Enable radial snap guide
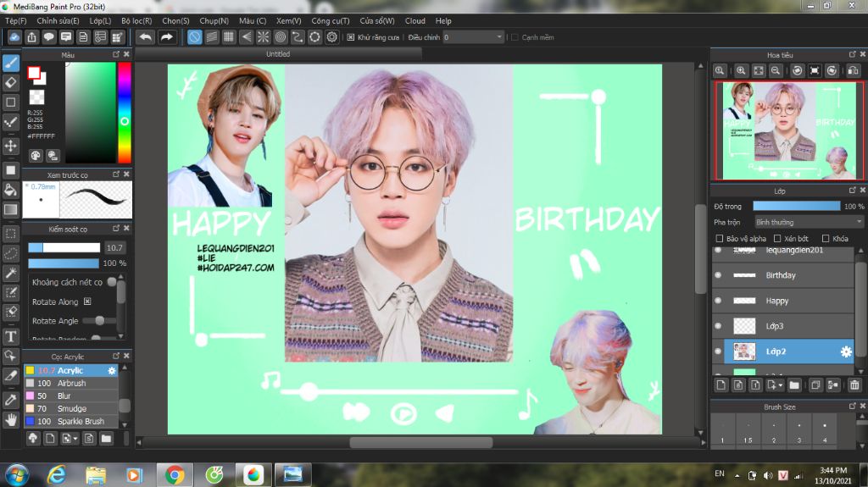 [263, 37]
